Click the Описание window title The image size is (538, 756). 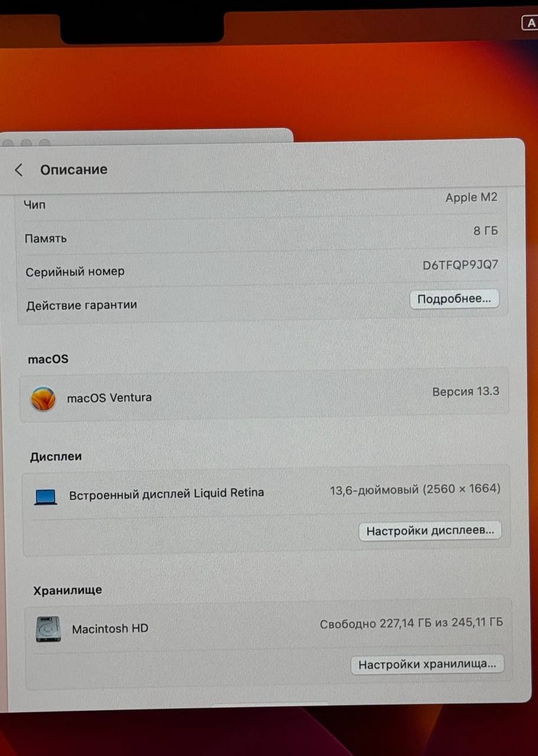point(74,170)
